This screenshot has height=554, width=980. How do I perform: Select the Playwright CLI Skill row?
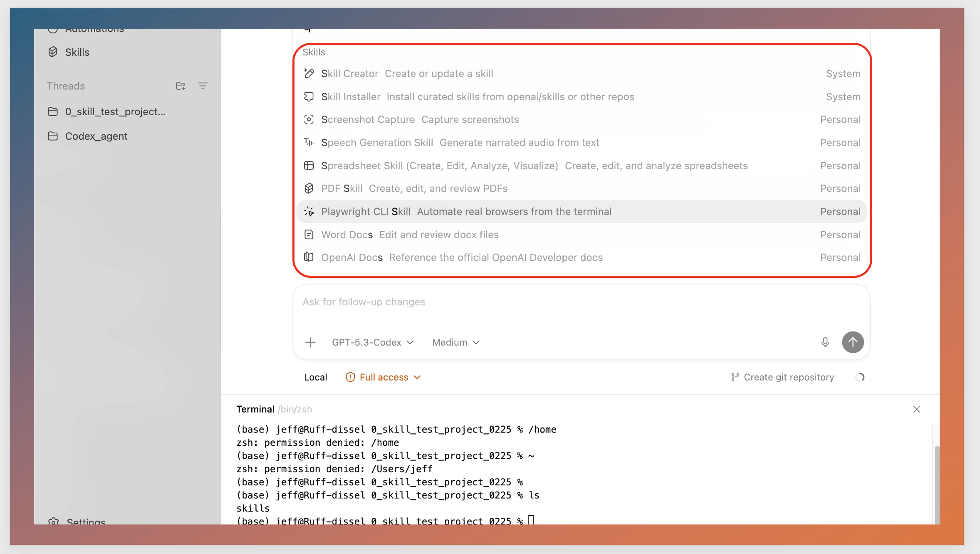coord(582,211)
